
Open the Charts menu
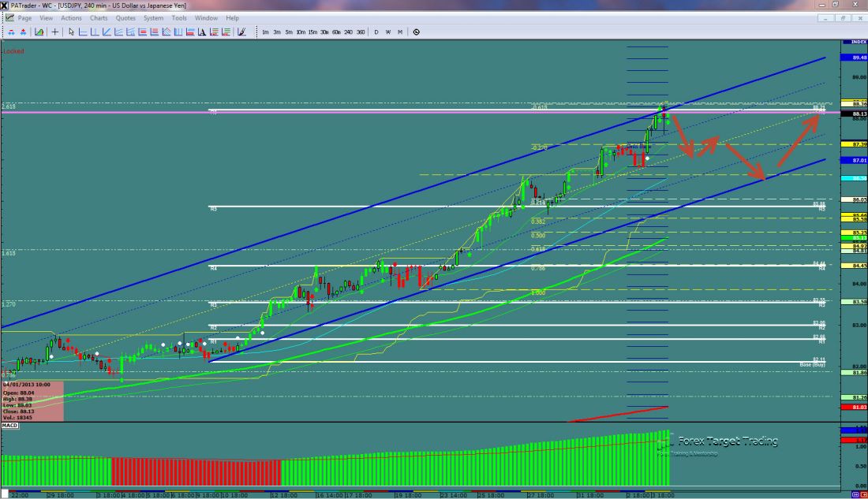(99, 17)
